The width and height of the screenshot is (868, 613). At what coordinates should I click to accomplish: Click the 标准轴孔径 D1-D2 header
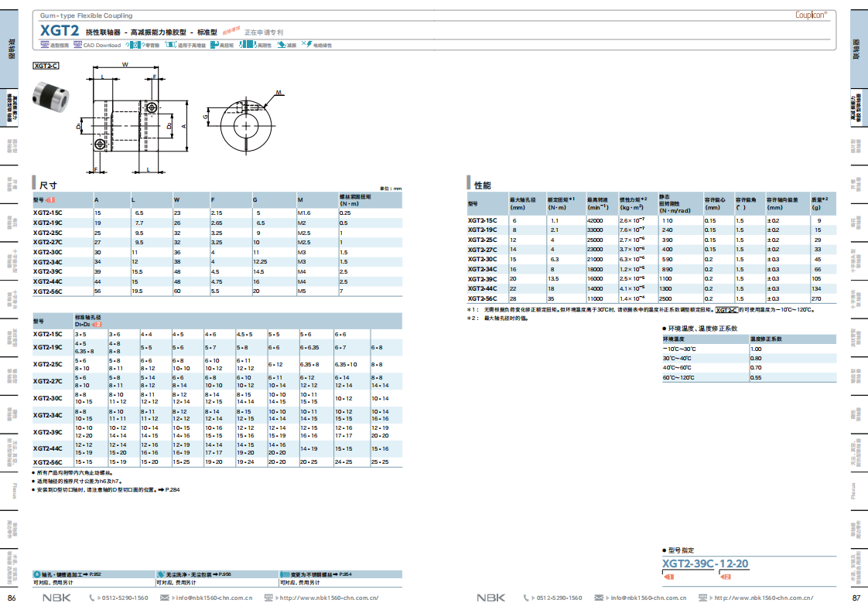click(88, 321)
